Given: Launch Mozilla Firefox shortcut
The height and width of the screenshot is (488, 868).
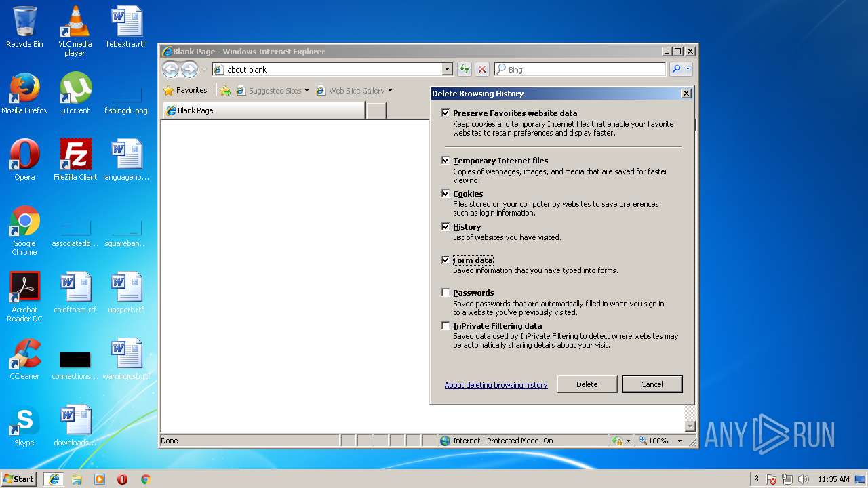Looking at the screenshot, I should pyautogui.click(x=24, y=94).
